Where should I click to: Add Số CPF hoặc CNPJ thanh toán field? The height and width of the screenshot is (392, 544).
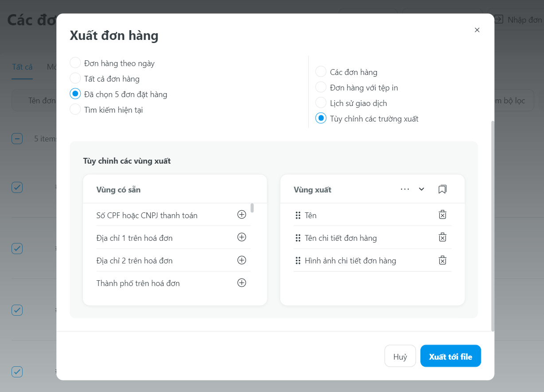coord(242,215)
